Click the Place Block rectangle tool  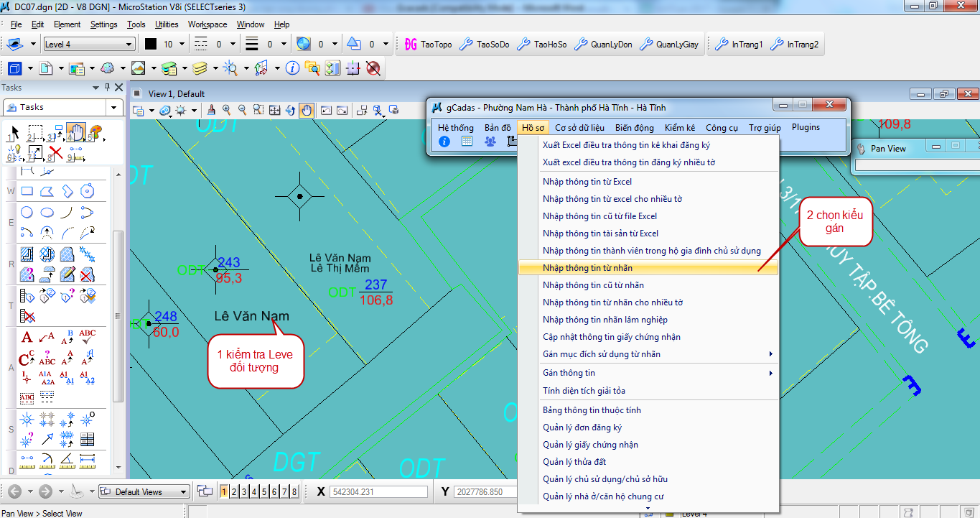(27, 192)
